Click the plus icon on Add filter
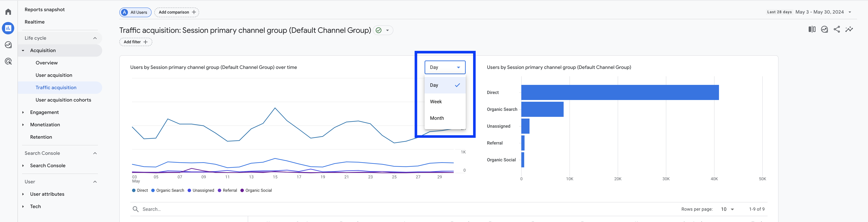The height and width of the screenshot is (222, 868). click(x=146, y=42)
